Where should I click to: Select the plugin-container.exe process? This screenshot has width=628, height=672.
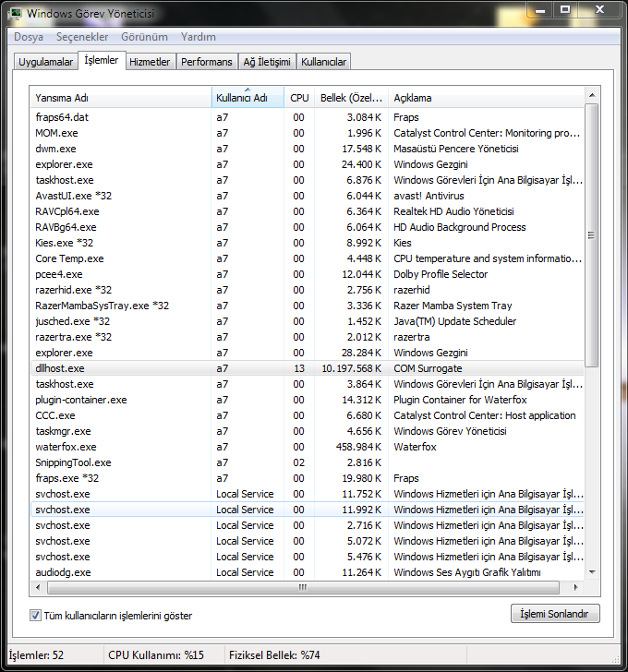coord(307,400)
